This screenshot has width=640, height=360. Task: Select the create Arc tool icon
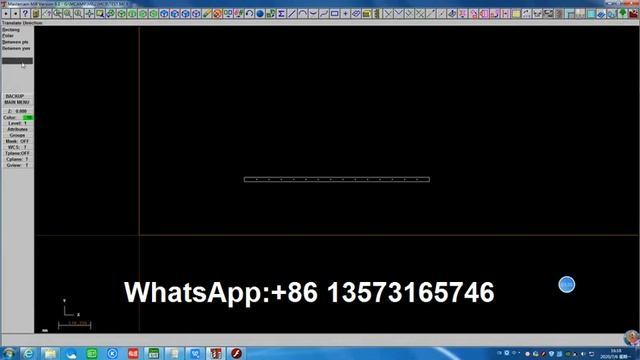pyautogui.click(x=302, y=14)
